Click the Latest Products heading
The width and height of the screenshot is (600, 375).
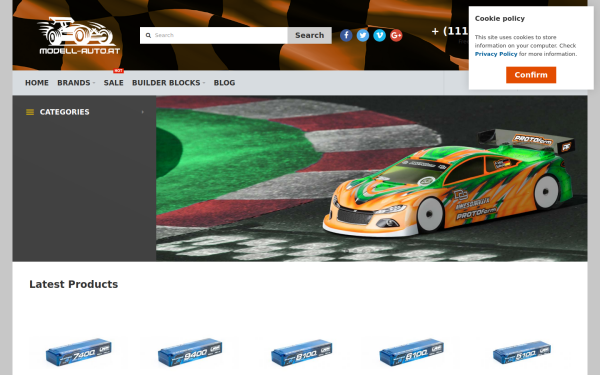click(73, 284)
